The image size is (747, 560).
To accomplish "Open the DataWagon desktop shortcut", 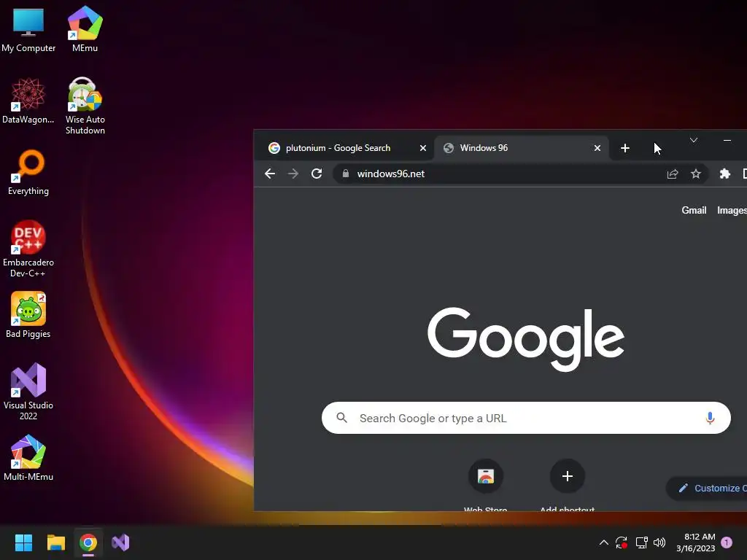I will click(28, 101).
